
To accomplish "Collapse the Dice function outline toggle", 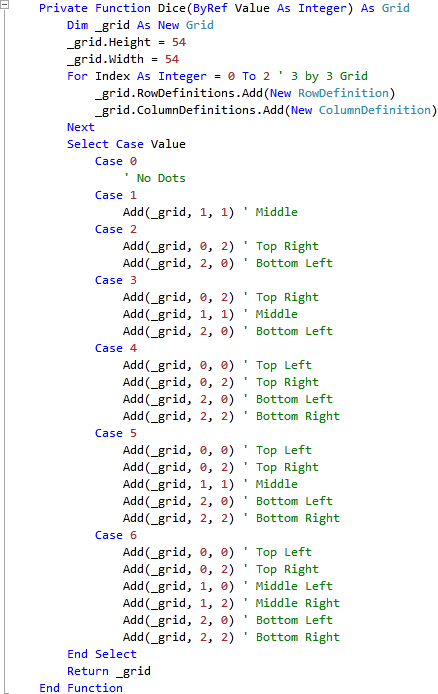I will 4,4.
